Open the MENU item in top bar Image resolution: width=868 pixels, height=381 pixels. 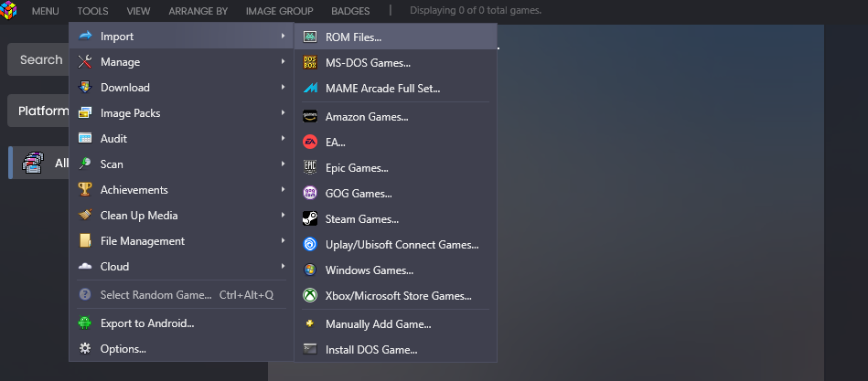(46, 11)
